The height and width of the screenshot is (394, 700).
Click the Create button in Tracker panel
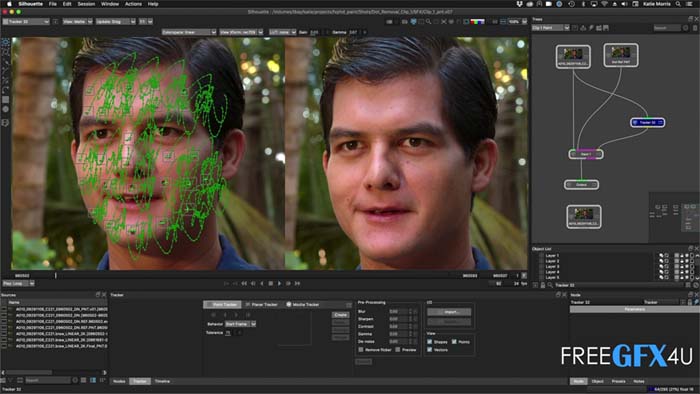click(x=340, y=315)
